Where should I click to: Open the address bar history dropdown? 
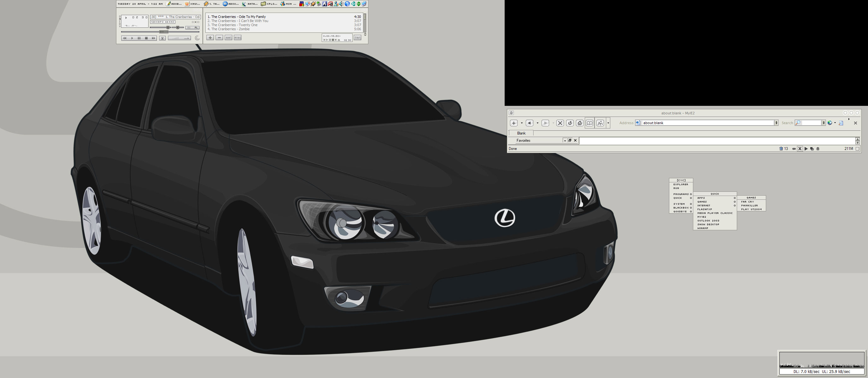(776, 123)
